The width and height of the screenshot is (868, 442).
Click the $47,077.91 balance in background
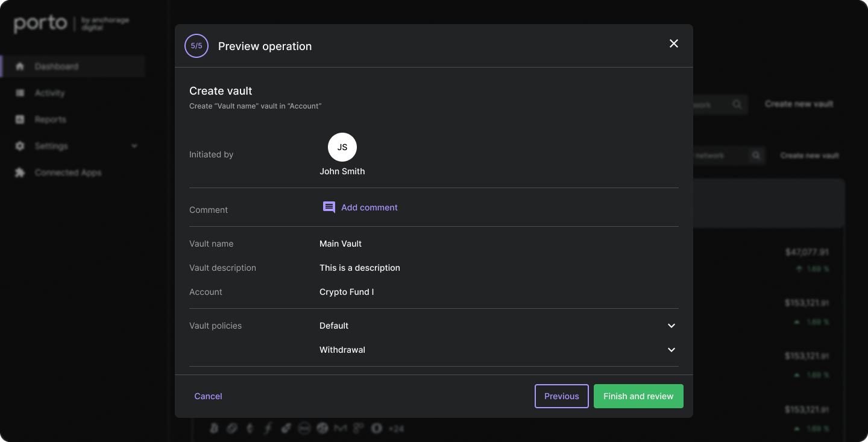807,252
